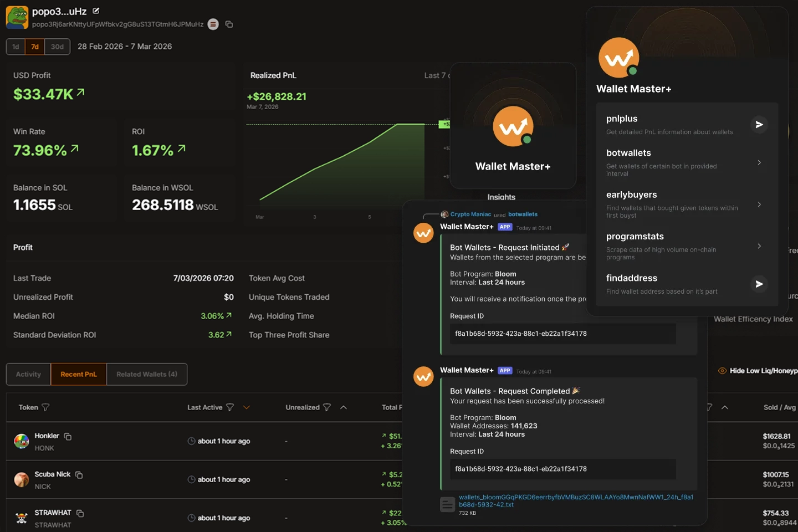Click the text file attachment icon

pos(448,504)
